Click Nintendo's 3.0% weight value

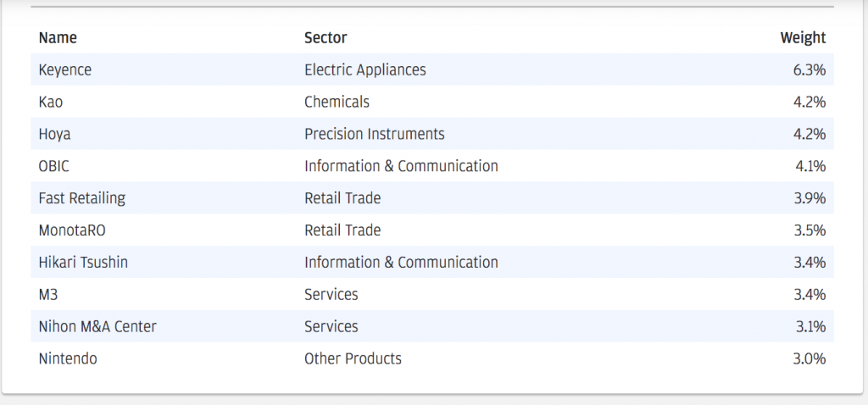(x=810, y=358)
